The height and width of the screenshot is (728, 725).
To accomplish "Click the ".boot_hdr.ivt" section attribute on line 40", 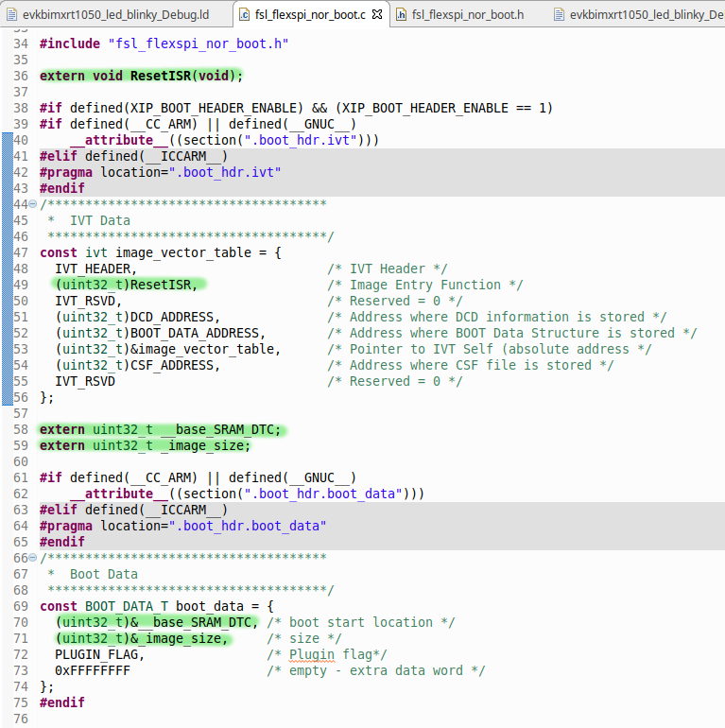I will pos(225,140).
